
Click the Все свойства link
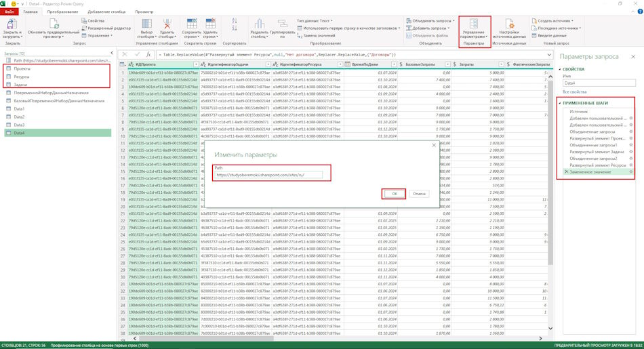[575, 92]
